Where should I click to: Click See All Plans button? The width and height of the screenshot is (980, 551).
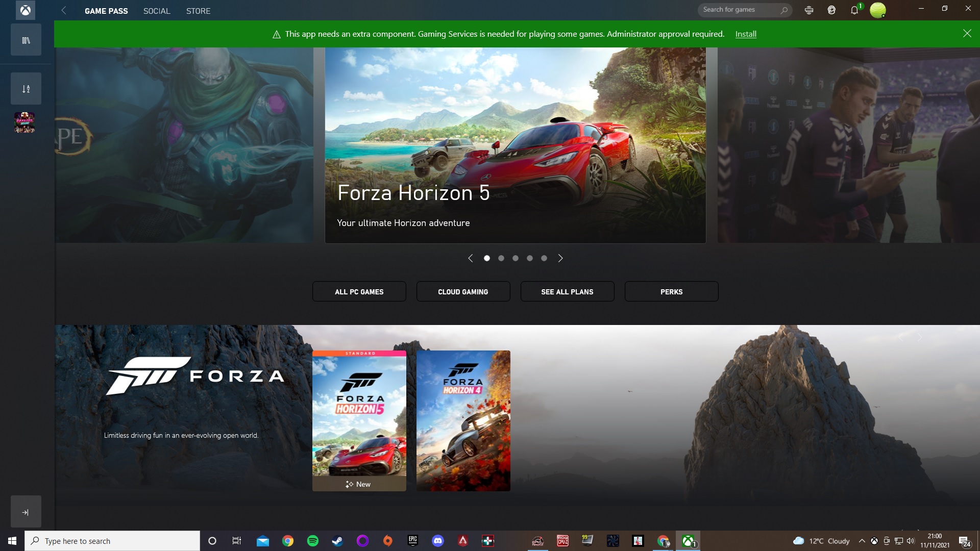pos(568,291)
